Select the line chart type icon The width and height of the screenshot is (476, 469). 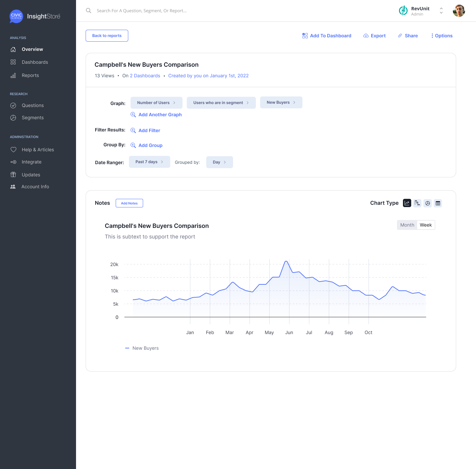[407, 203]
